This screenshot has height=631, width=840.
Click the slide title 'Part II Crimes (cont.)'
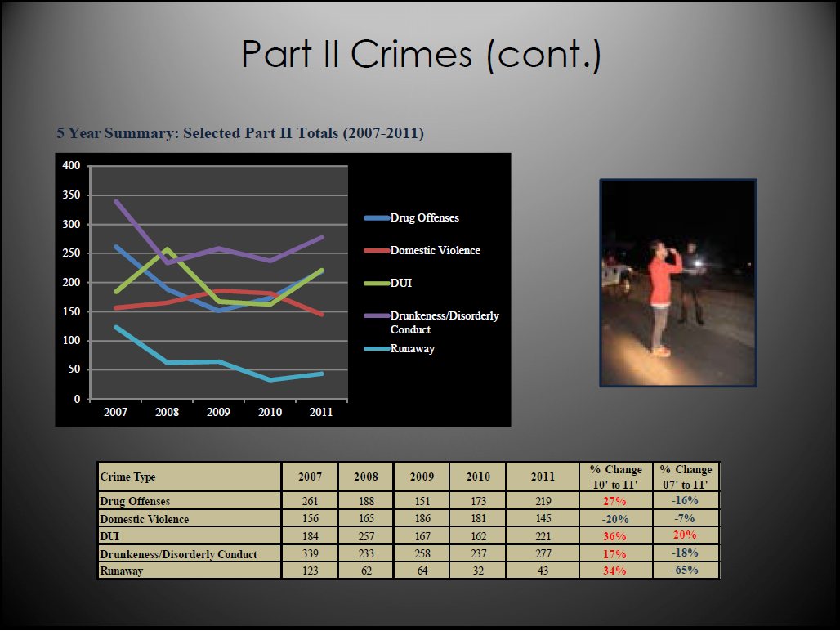[x=421, y=55]
